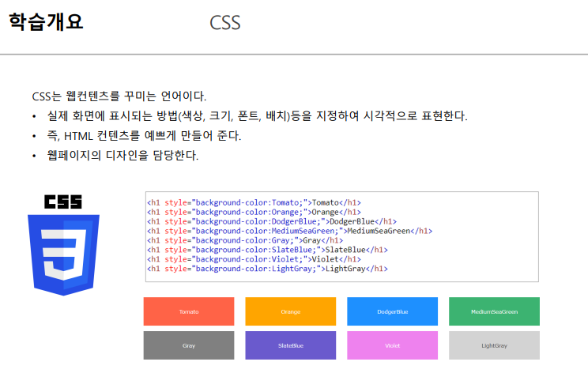Click the code line with background-color:LightGray
Viewport: 588px width, 392px height.
(x=267, y=269)
